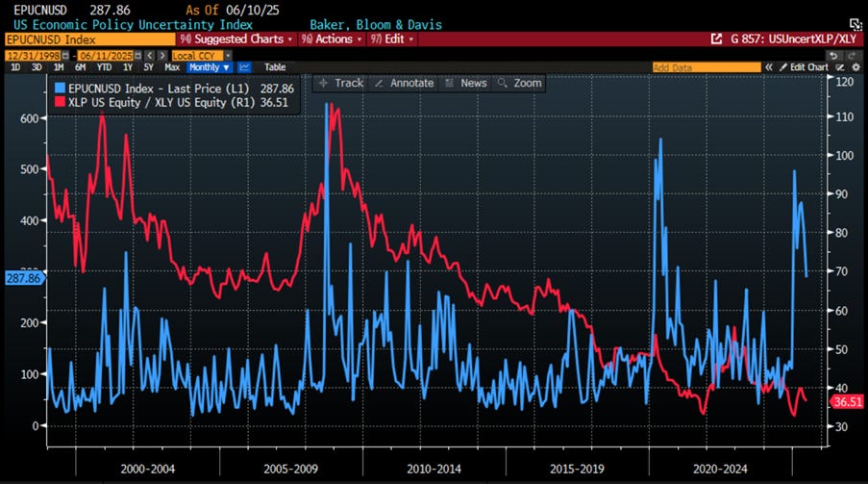Open the Edit dropdown menu
The width and height of the screenshot is (868, 484).
[392, 39]
